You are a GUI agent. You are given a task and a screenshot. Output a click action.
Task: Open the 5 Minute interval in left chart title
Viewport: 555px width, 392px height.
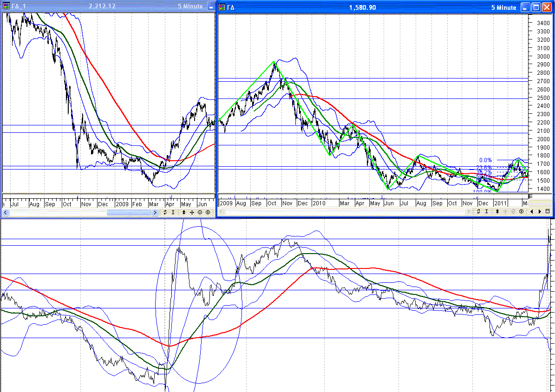190,7
